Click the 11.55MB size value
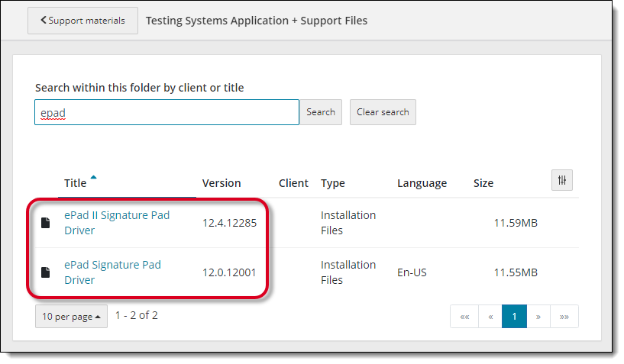This screenshot has height=364, width=624. pyautogui.click(x=516, y=272)
